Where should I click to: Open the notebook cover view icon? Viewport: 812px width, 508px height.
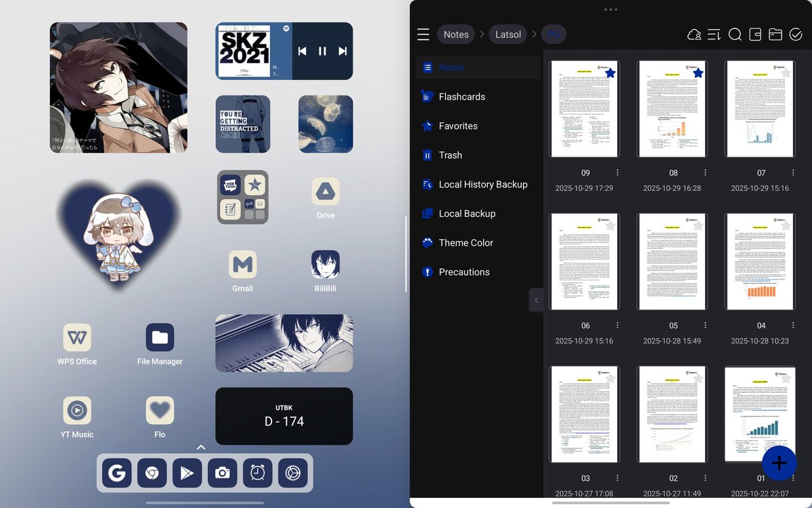[755, 35]
